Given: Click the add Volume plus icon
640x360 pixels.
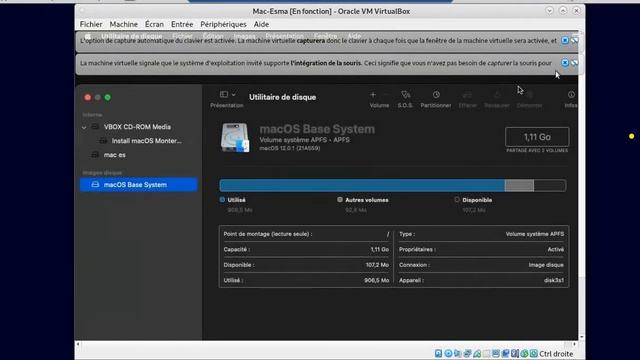Looking at the screenshot, I should tap(373, 95).
